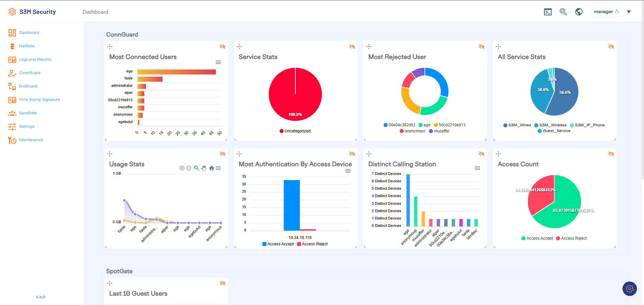Expand the manager account dropdown arrow
The image size is (644, 305).
point(629,12)
